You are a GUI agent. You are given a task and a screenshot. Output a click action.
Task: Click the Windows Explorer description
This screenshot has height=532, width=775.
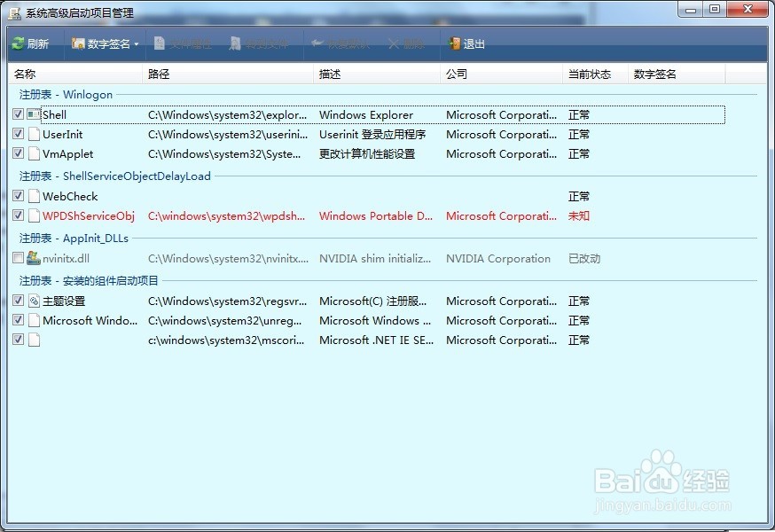pos(366,114)
